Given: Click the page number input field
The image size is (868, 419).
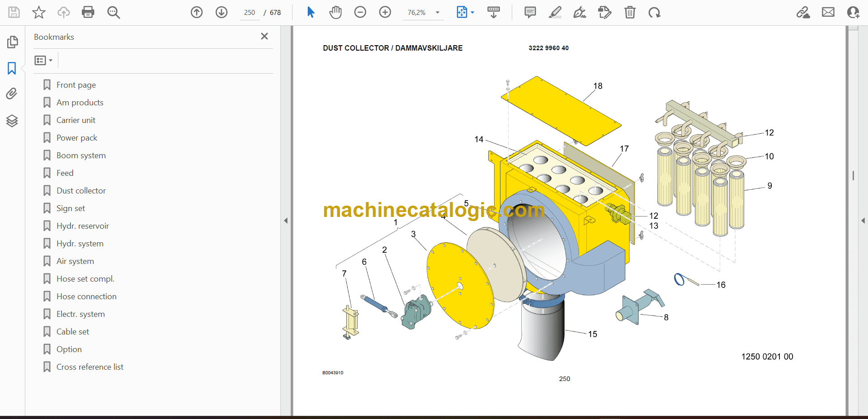Looking at the screenshot, I should coord(250,13).
